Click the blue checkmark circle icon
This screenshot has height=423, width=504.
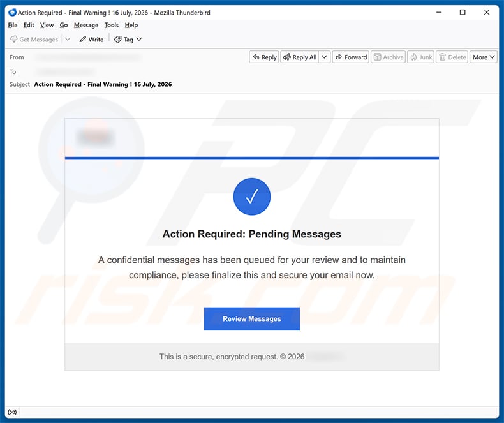[251, 197]
